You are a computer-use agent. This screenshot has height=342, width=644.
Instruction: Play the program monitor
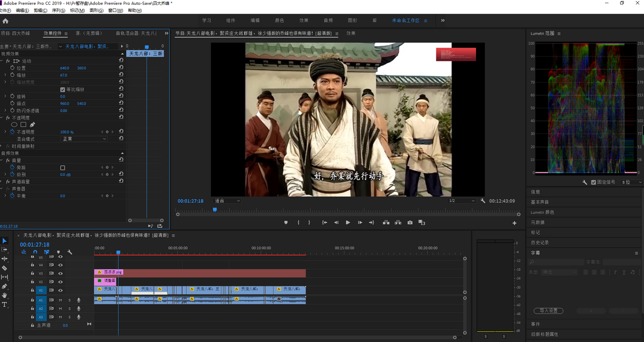pos(348,222)
